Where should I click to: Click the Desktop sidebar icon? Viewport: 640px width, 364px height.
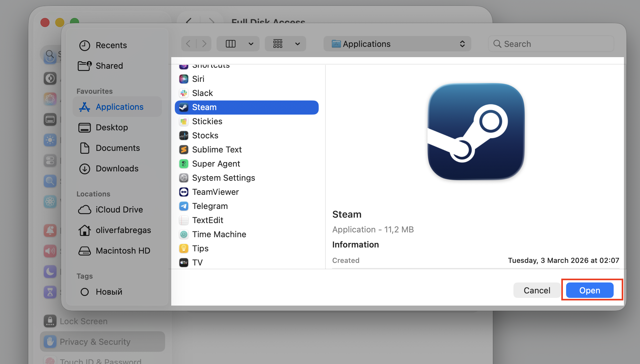coord(84,127)
